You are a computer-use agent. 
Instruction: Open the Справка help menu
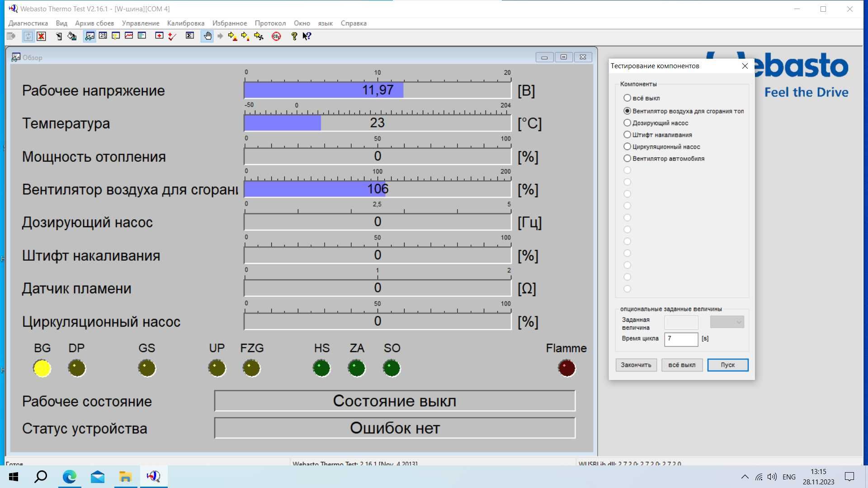(x=354, y=23)
